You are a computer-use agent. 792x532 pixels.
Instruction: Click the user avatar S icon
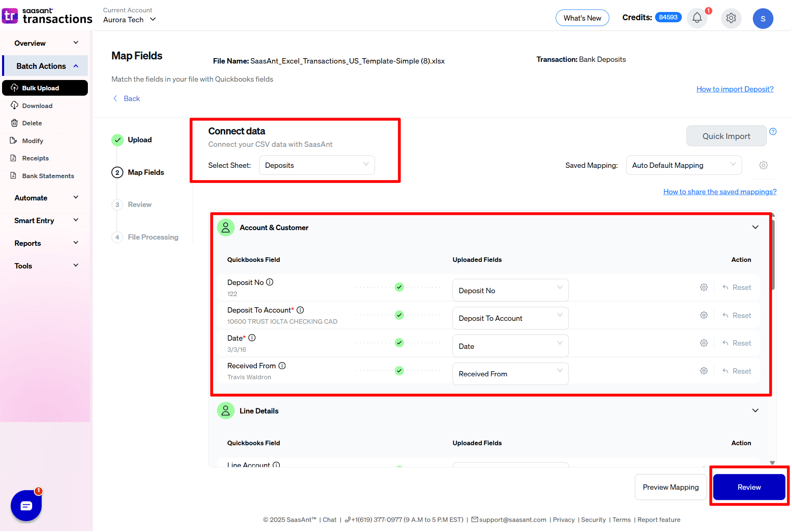[x=763, y=19]
